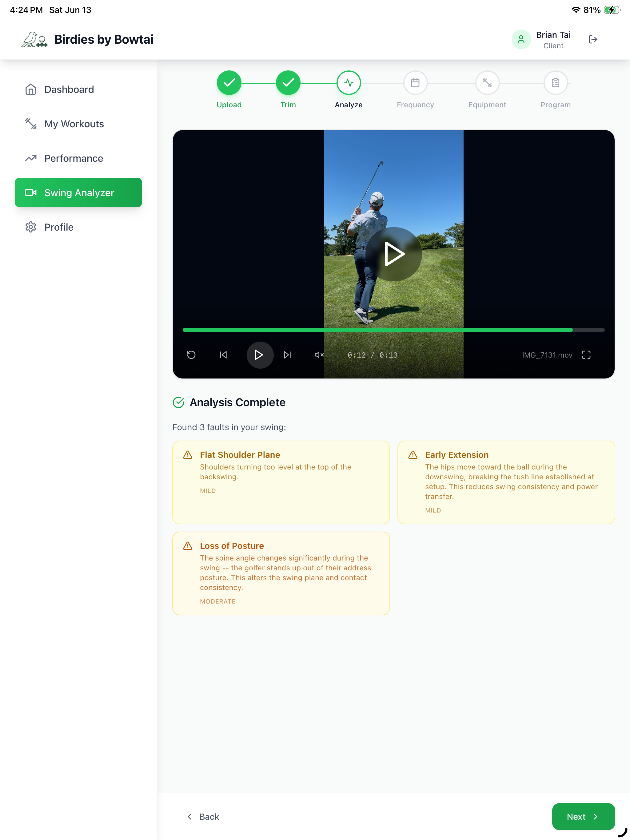Click the Birdies by Bowtai title
The height and width of the screenshot is (840, 630).
[x=104, y=39]
